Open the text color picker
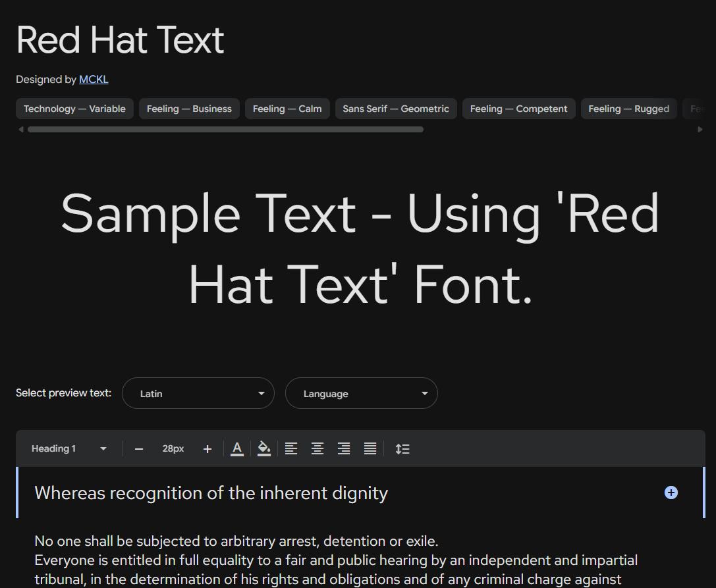The height and width of the screenshot is (588, 716). (237, 449)
